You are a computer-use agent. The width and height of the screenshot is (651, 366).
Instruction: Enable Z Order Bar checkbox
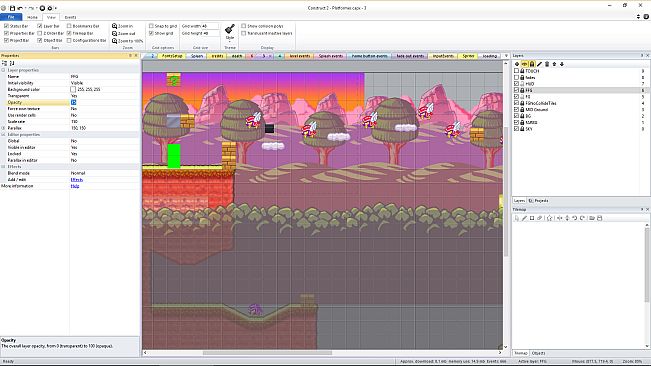coord(40,33)
